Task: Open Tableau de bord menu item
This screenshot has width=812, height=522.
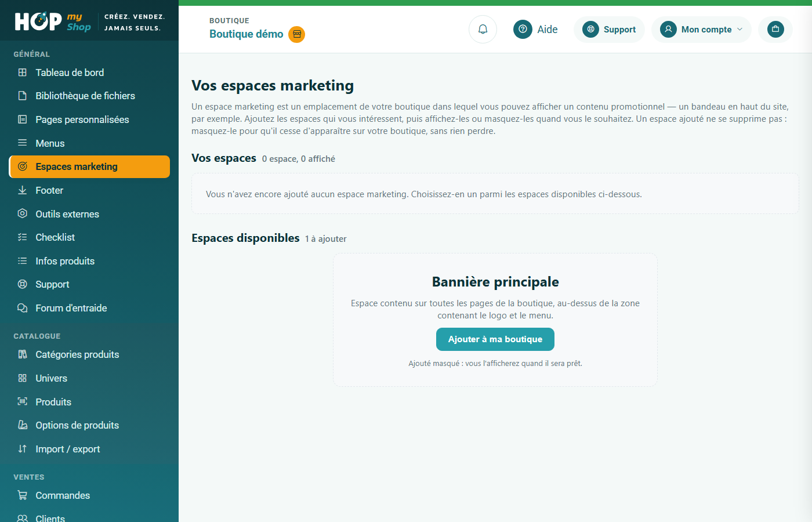Action: pos(89,72)
